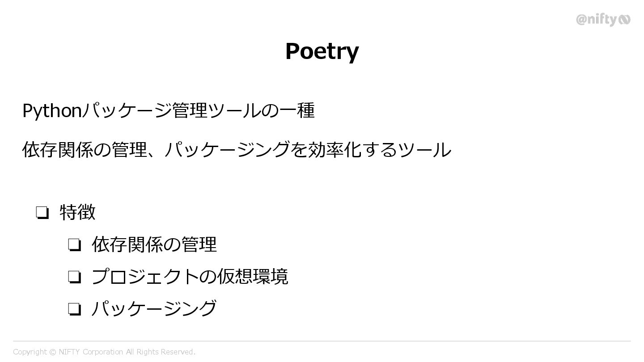644x362 pixels.
Task: Select the line Pythonパッケージ管理ツールの一種
Action: tap(169, 110)
